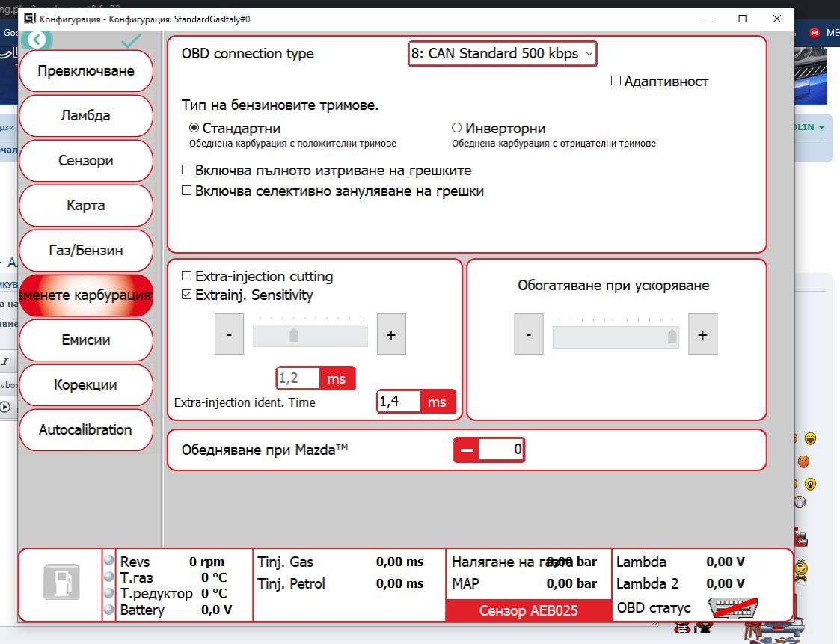Toggle the Extra-injection cutting checkbox

[x=187, y=277]
